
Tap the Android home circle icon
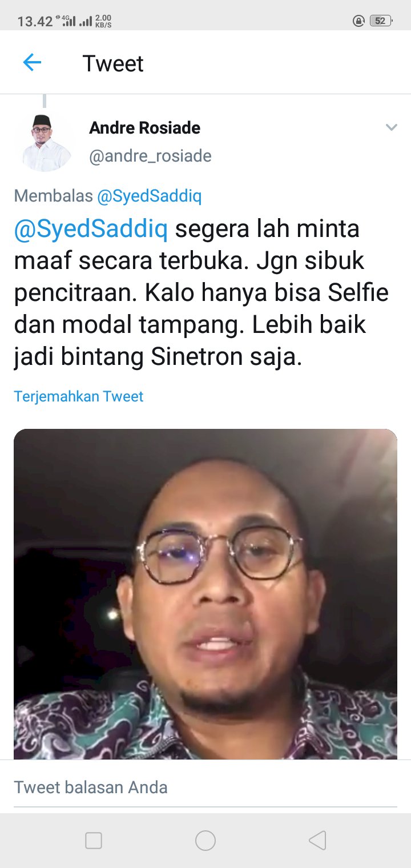[205, 841]
